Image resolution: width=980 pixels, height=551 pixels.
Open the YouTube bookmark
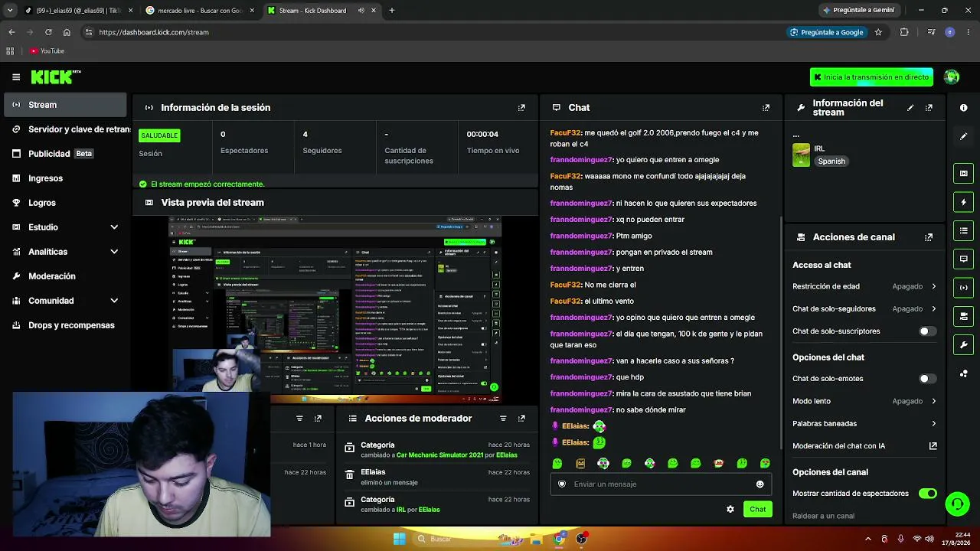(x=47, y=51)
